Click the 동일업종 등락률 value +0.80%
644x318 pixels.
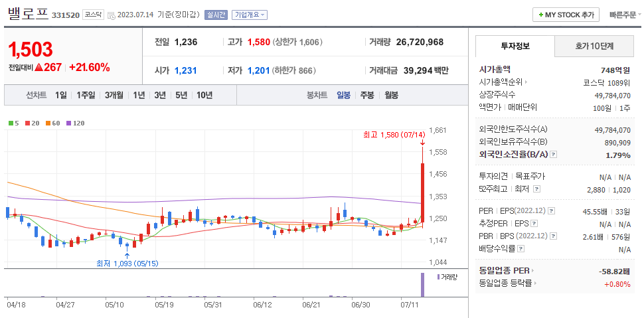(x=617, y=284)
